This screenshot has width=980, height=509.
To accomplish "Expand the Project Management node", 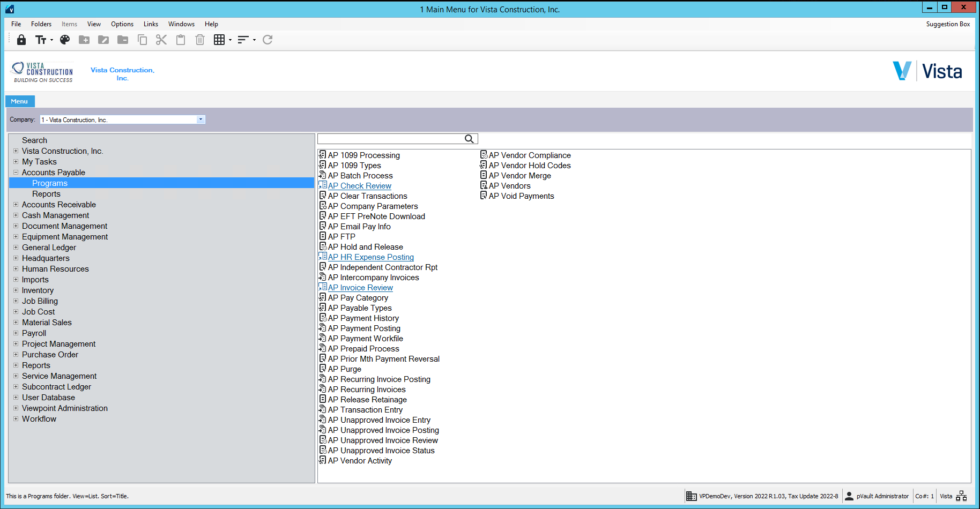I will pyautogui.click(x=16, y=344).
